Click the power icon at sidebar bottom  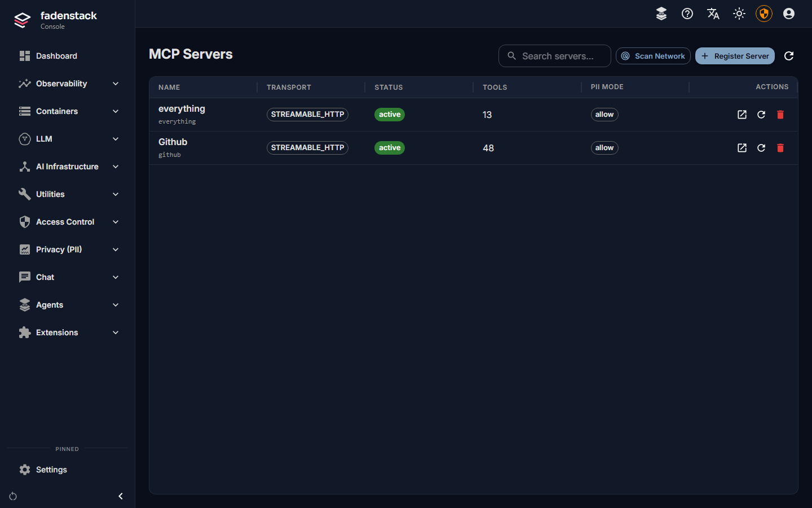[13, 496]
